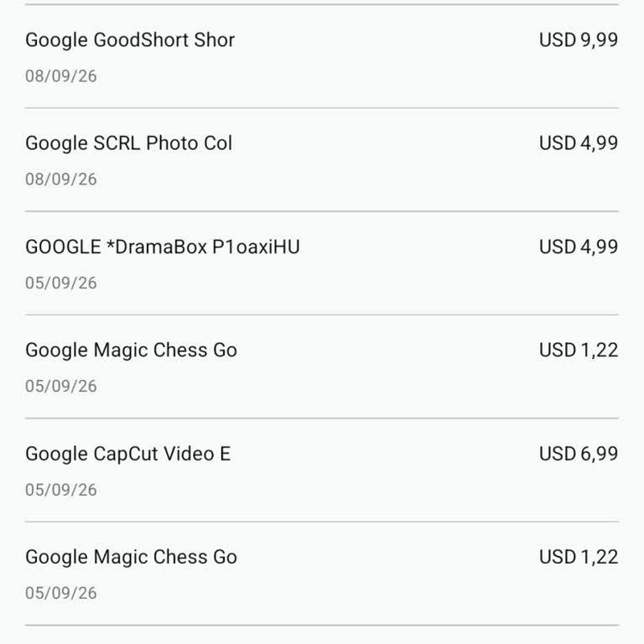Select the word DramaBox in transaction title
This screenshot has width=644, height=644.
point(161,247)
